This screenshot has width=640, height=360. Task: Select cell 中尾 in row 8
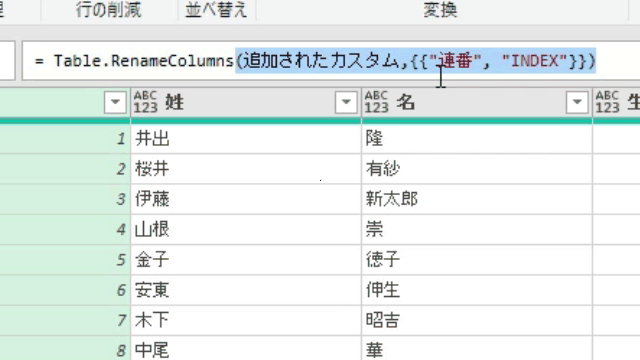click(246, 349)
